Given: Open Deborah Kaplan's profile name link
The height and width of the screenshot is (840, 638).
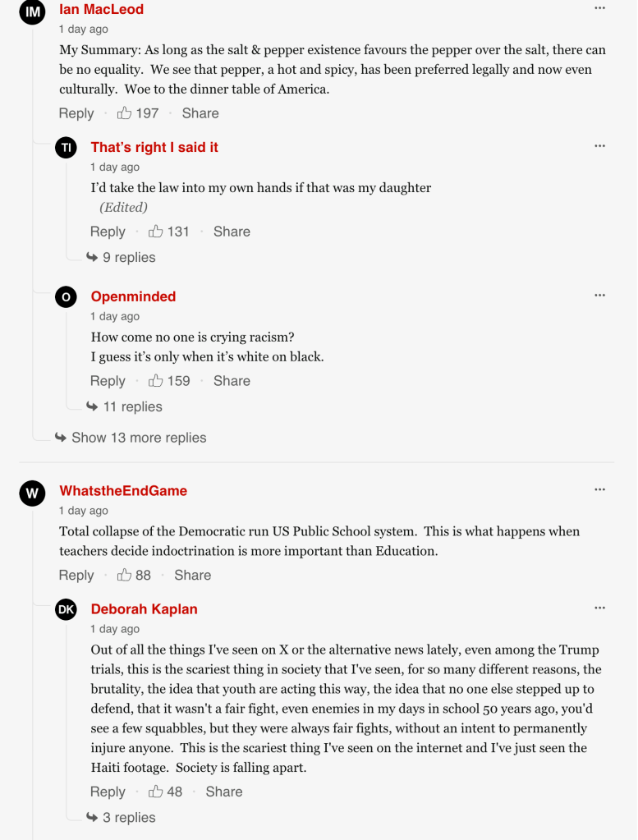Looking at the screenshot, I should pyautogui.click(x=144, y=609).
